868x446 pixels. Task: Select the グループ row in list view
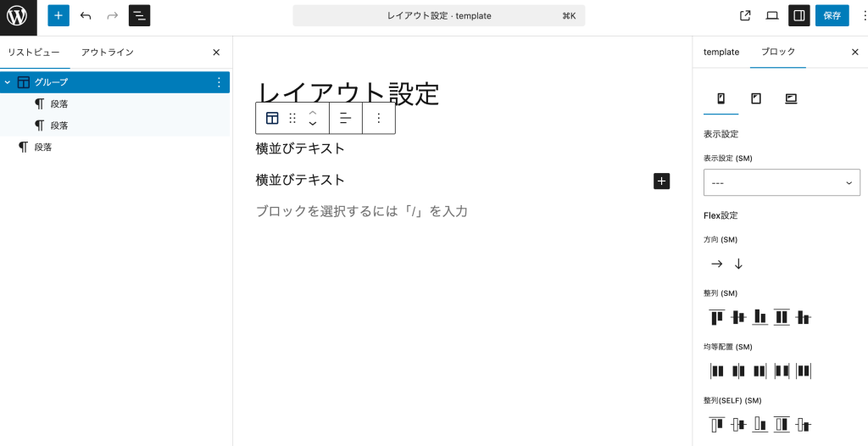pos(114,82)
